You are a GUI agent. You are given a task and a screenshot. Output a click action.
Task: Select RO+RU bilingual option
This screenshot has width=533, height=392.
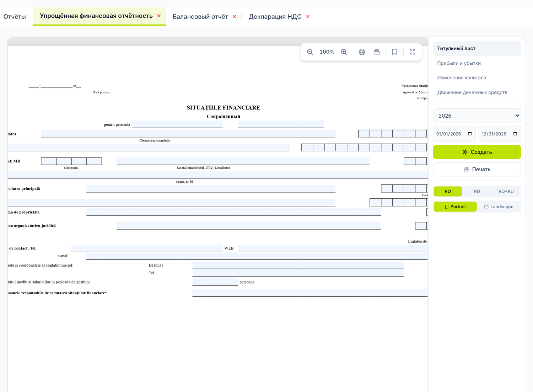506,192
